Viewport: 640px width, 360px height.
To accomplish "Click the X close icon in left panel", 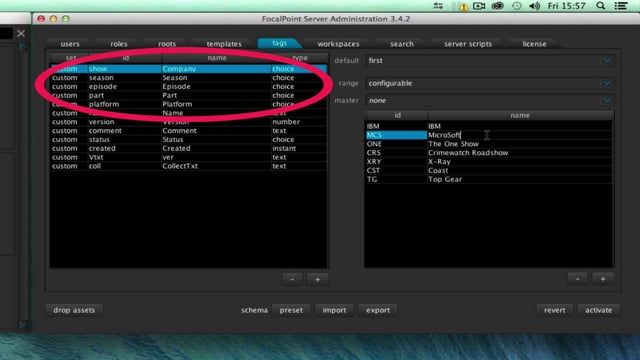I will coord(21,33).
